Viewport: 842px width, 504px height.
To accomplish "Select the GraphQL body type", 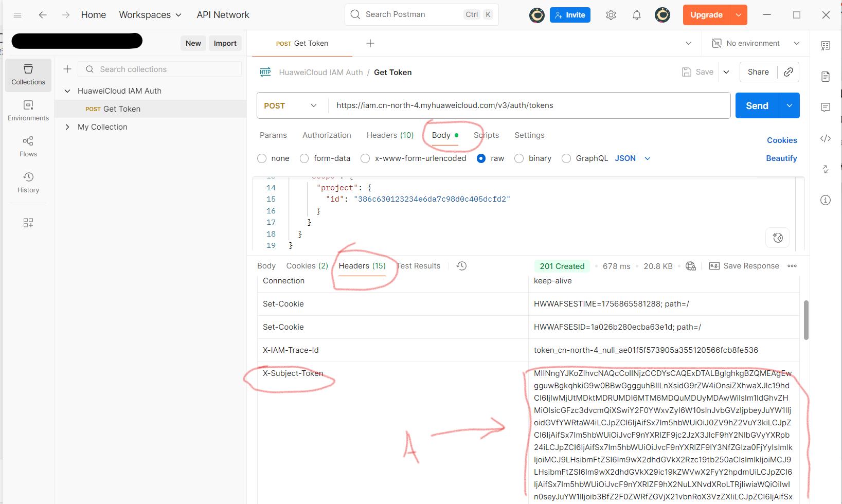I will [566, 158].
